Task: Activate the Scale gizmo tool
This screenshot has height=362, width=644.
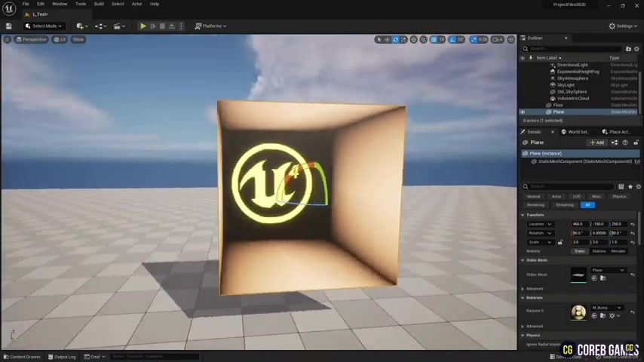Action: [x=403, y=39]
